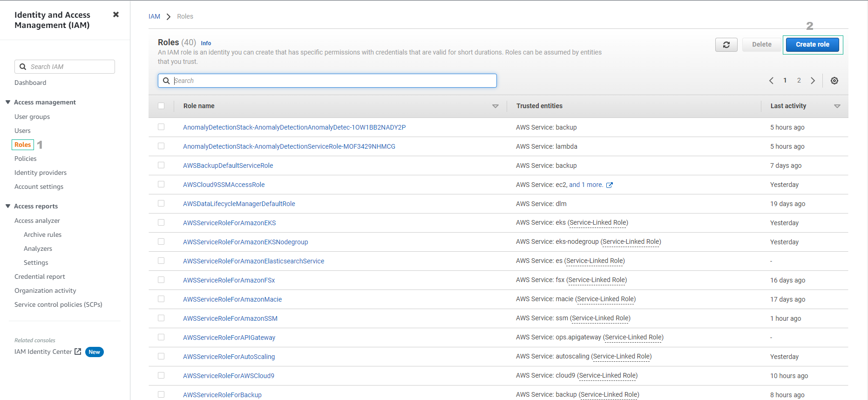Open Credential report in sidebar
Image resolution: width=868 pixels, height=400 pixels.
click(x=40, y=276)
